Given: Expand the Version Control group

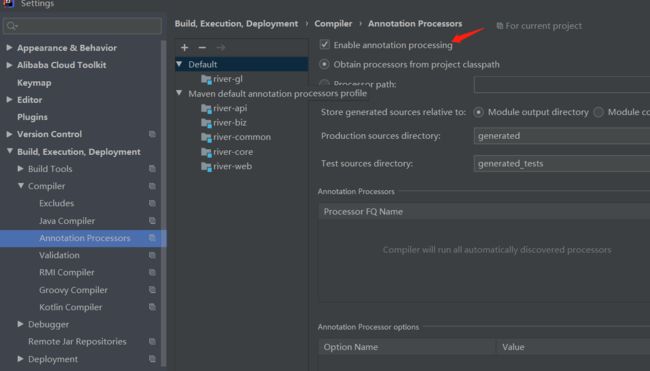Looking at the screenshot, I should 9,134.
